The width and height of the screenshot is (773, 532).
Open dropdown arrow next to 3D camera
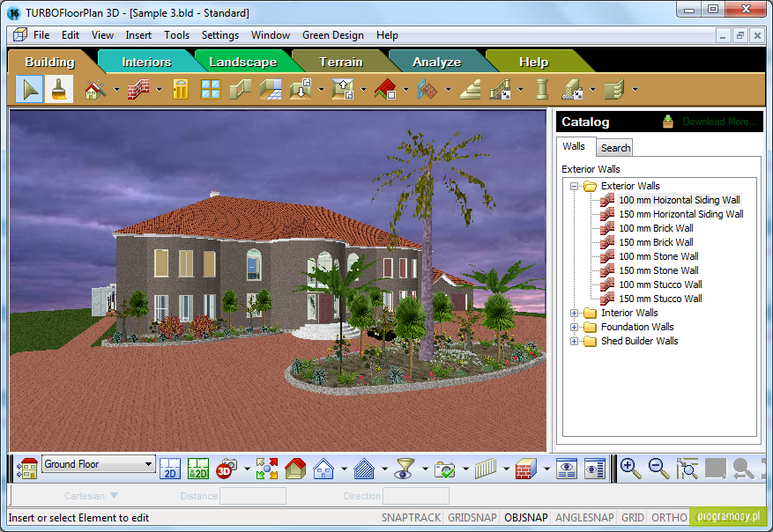pos(247,469)
